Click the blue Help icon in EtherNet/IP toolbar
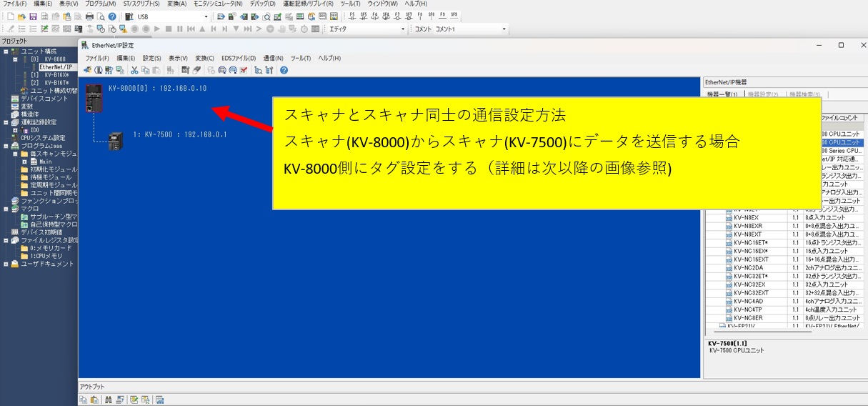Screen dimensions: 868x406 [x=284, y=70]
